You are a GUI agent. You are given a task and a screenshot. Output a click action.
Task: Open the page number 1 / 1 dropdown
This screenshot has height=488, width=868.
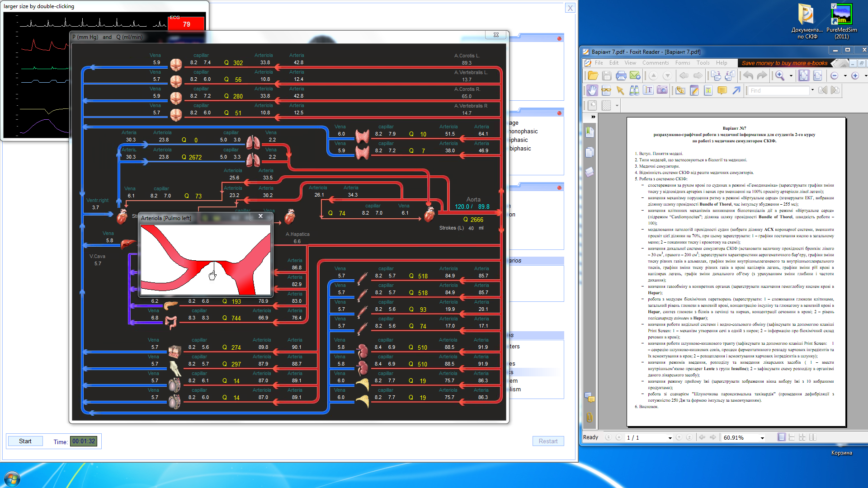pos(670,438)
